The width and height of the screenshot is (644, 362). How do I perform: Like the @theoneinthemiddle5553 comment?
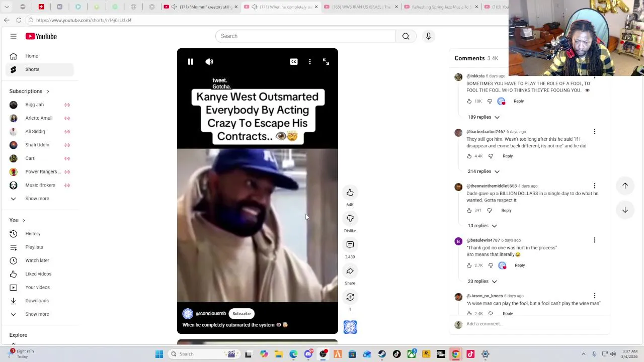[x=469, y=211]
